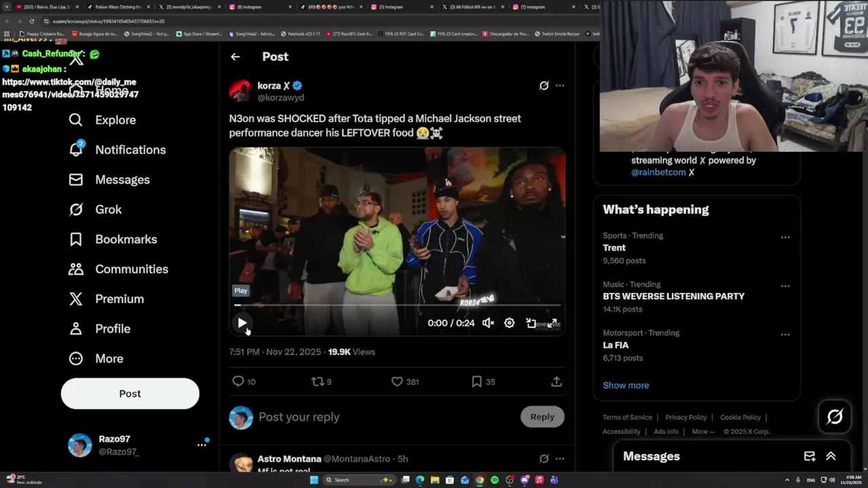Open the Cookie Policy link

(741, 418)
